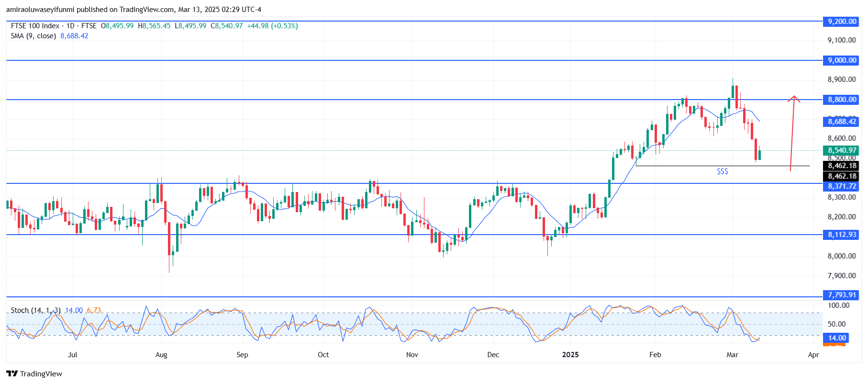Screen dimensions: 868x384
Task: Click the green 8,540.97 current price tag
Action: (842, 150)
